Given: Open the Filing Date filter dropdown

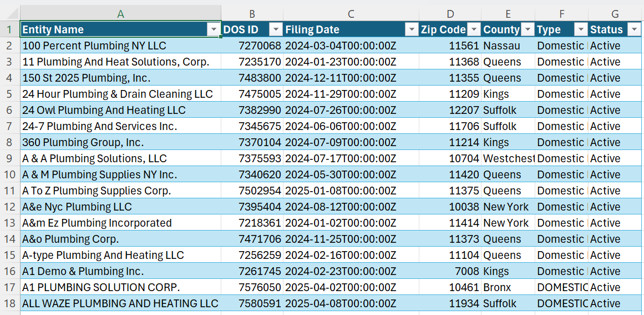Looking at the screenshot, I should click(x=412, y=29).
